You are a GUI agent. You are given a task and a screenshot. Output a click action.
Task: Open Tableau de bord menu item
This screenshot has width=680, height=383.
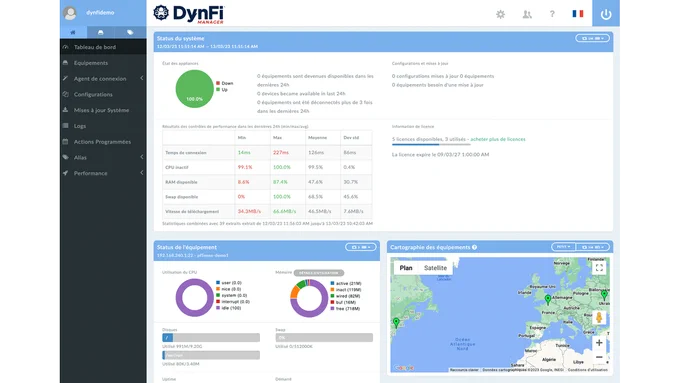click(103, 47)
